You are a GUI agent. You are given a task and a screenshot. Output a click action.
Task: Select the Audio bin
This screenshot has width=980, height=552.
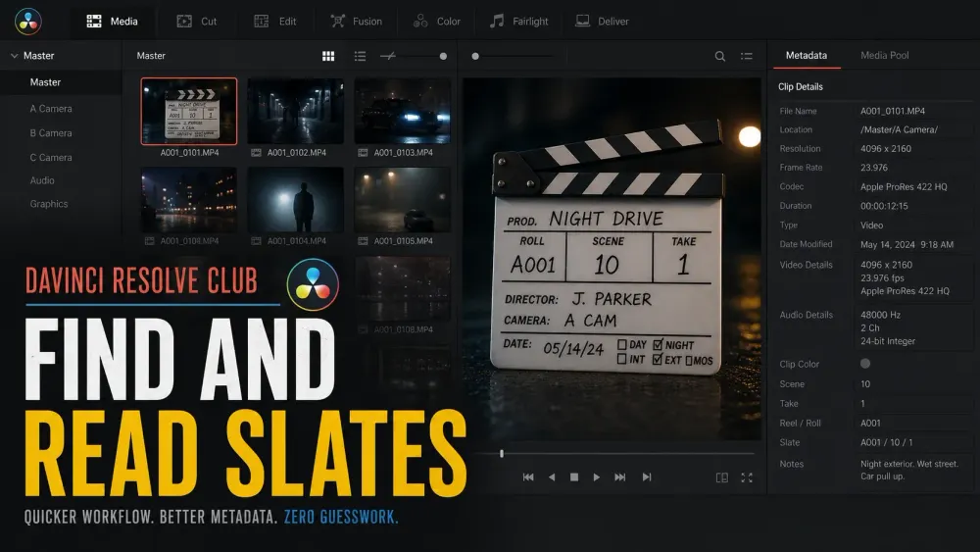42,180
